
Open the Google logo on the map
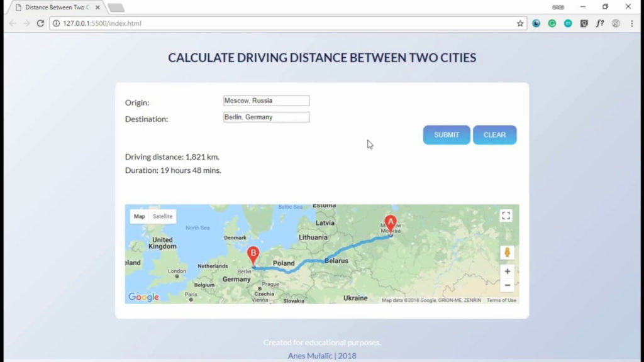point(143,297)
